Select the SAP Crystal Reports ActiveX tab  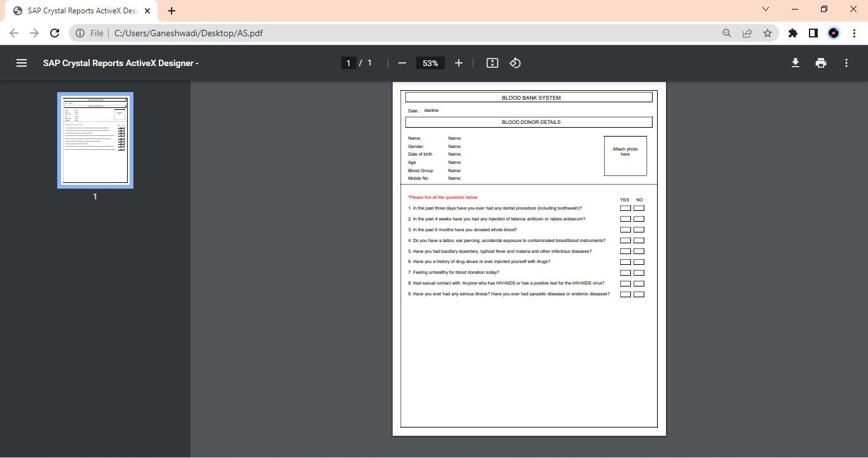[x=81, y=11]
